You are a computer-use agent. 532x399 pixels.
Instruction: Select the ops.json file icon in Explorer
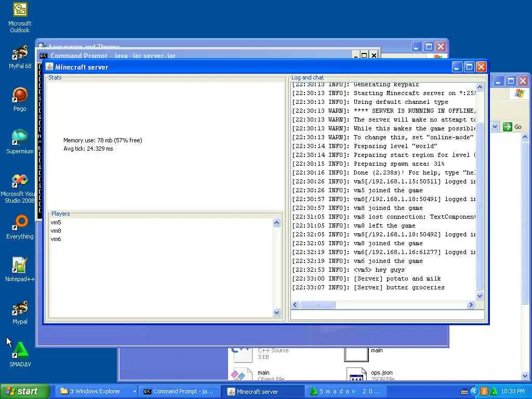coord(356,375)
